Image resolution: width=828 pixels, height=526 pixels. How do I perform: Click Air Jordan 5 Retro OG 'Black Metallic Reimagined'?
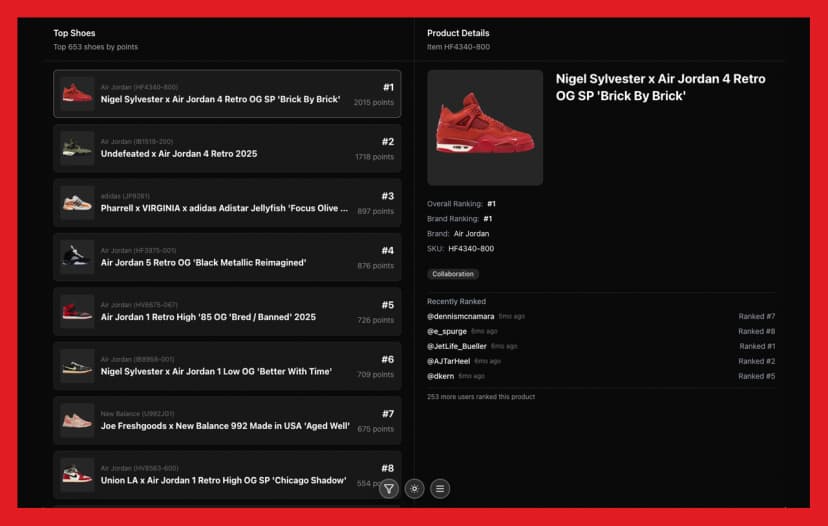227,257
